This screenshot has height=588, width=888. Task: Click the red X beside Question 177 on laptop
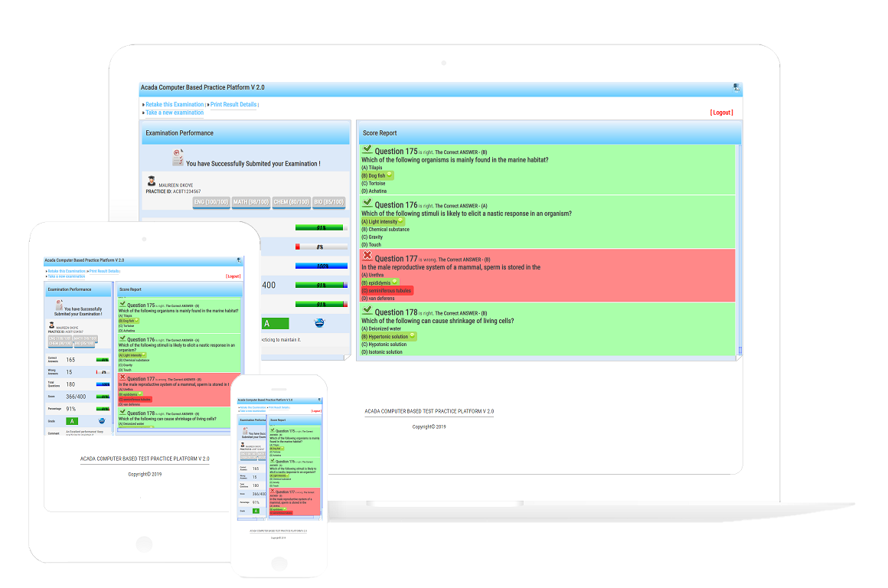(367, 256)
